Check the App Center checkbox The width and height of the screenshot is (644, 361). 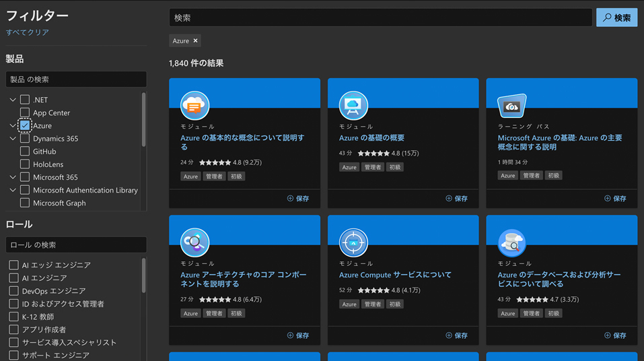25,112
